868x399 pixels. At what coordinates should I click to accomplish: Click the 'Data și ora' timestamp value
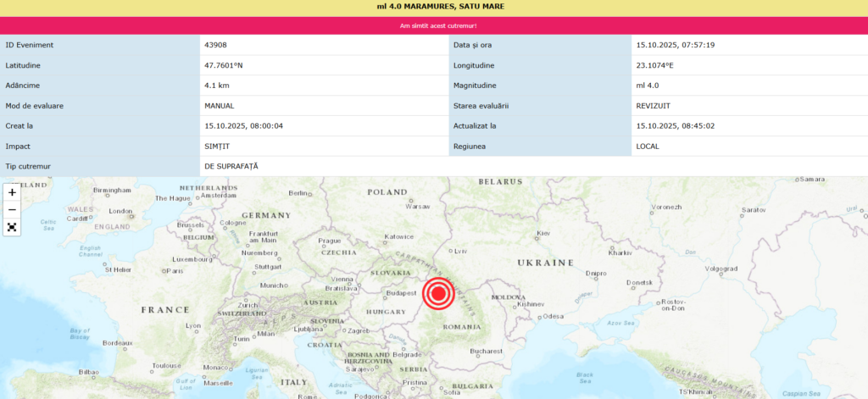click(675, 45)
